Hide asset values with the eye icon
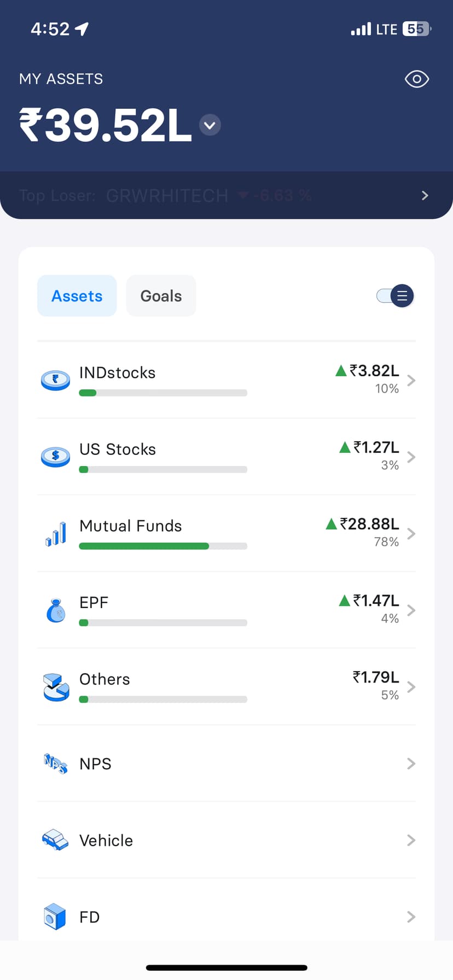The width and height of the screenshot is (453, 980). (x=416, y=79)
